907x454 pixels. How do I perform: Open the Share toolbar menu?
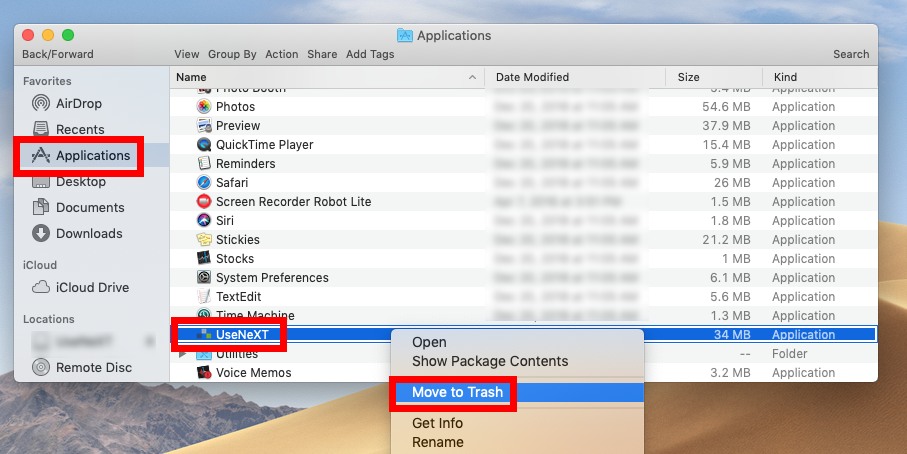[x=322, y=54]
